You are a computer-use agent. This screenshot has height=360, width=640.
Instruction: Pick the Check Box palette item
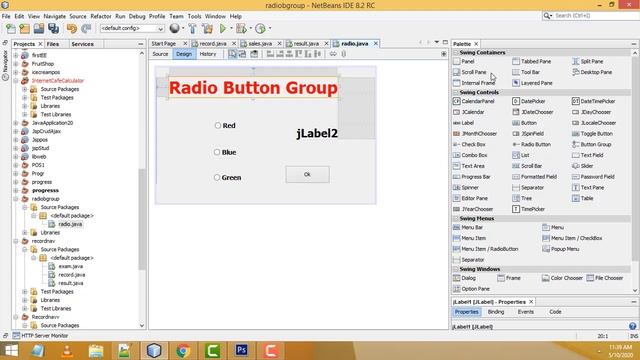(469, 144)
